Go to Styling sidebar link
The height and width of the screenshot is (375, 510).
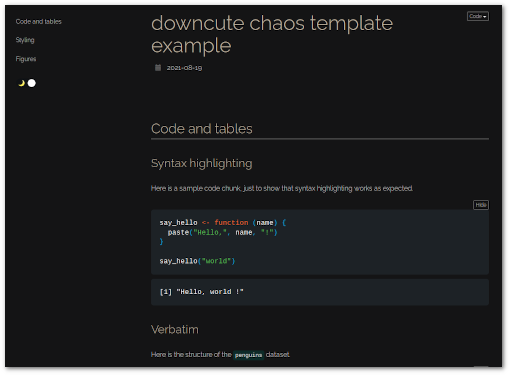[x=25, y=40]
